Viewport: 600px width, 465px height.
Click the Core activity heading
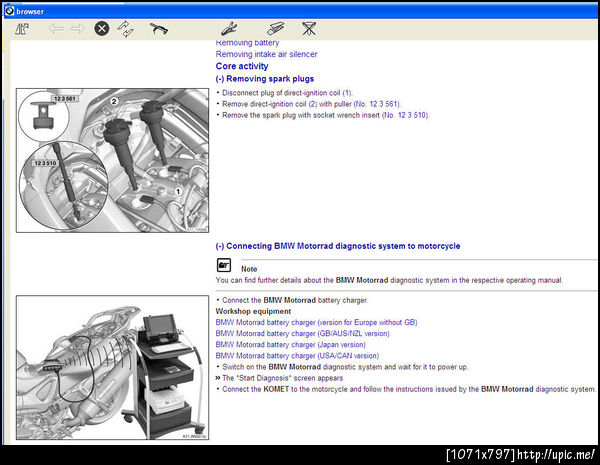[242, 66]
